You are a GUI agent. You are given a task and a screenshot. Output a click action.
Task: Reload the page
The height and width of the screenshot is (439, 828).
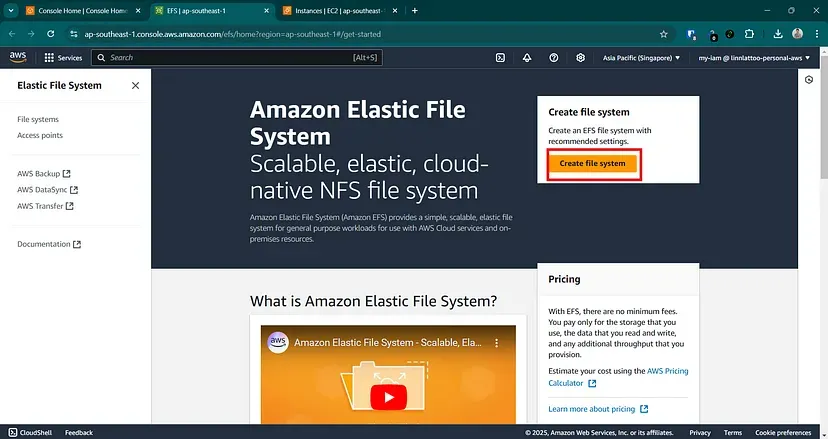click(51, 34)
